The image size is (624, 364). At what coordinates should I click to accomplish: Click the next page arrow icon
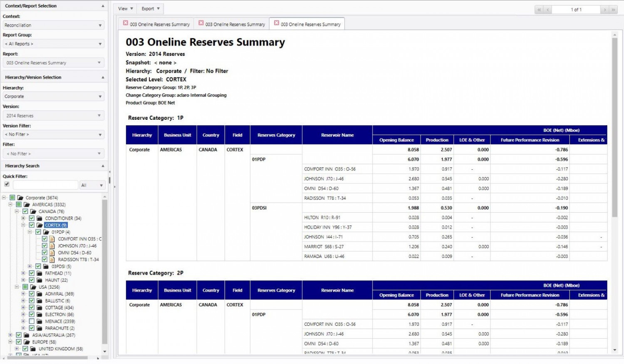[x=605, y=10]
